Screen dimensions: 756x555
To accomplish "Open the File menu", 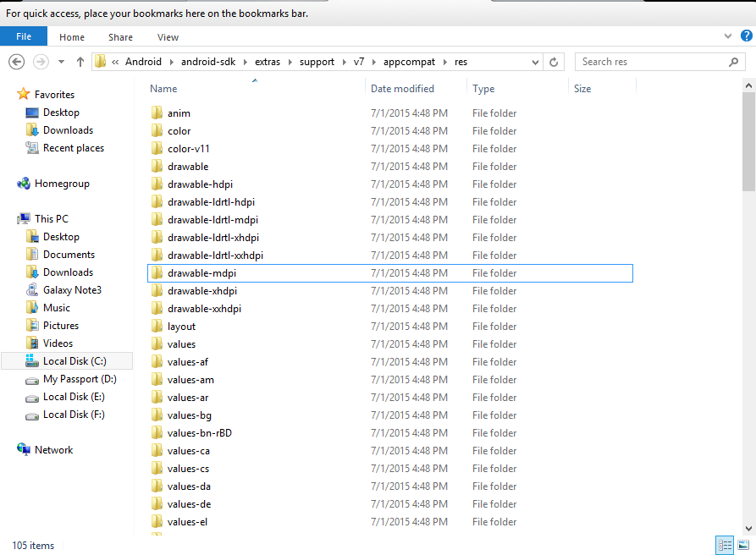I will pyautogui.click(x=24, y=36).
